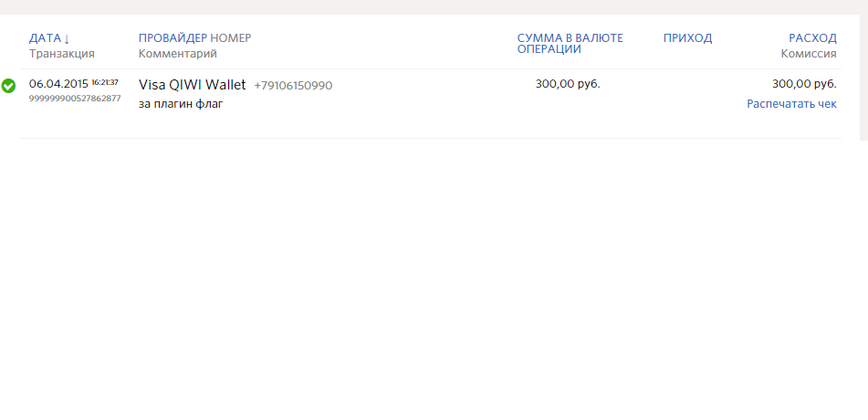Sort by ДАТА column header

coord(45,38)
